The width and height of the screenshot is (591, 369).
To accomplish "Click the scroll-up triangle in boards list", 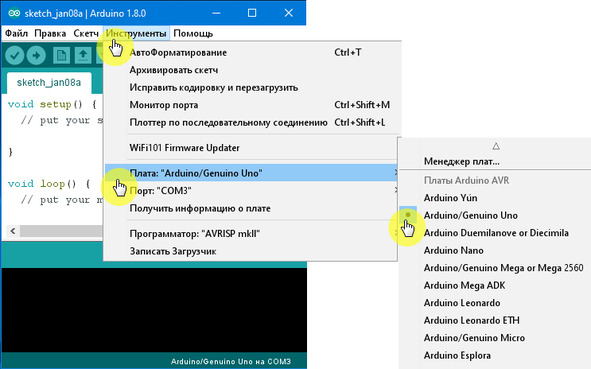I will [496, 146].
